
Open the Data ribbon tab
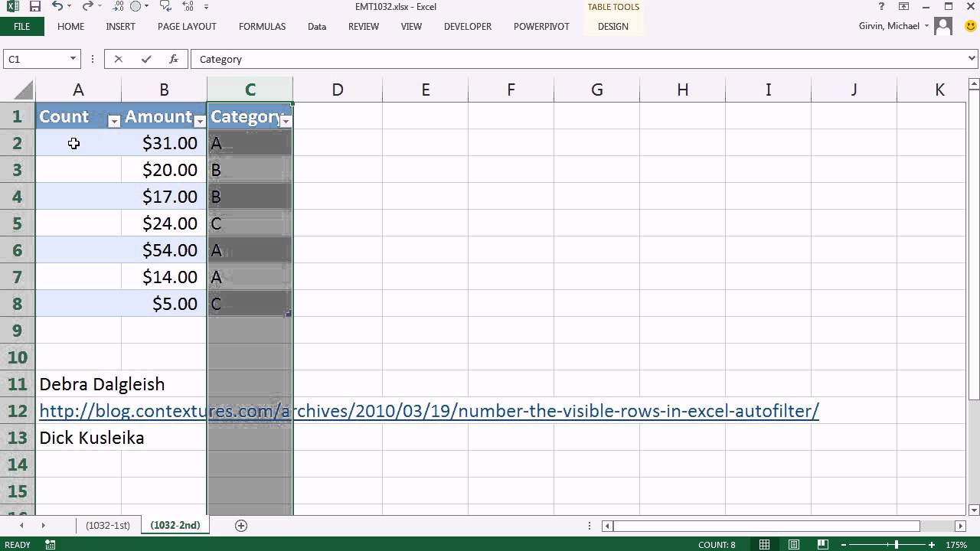pyautogui.click(x=317, y=26)
